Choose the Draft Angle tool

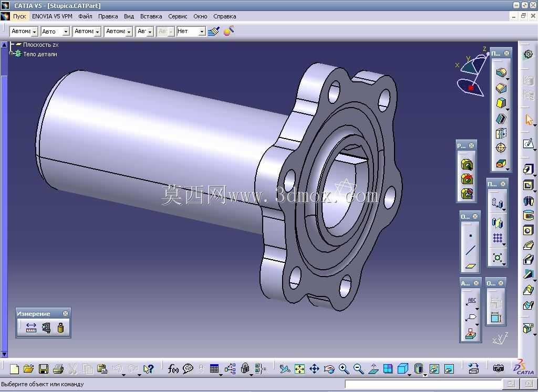(501, 103)
